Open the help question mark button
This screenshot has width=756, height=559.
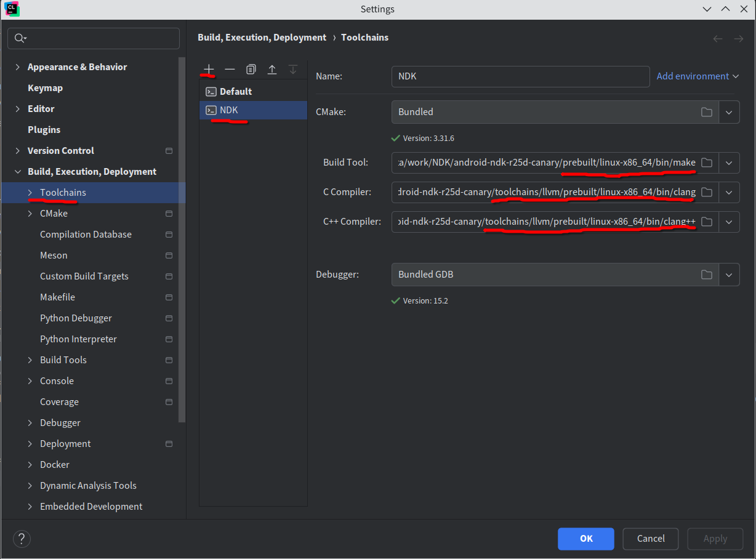pyautogui.click(x=22, y=539)
